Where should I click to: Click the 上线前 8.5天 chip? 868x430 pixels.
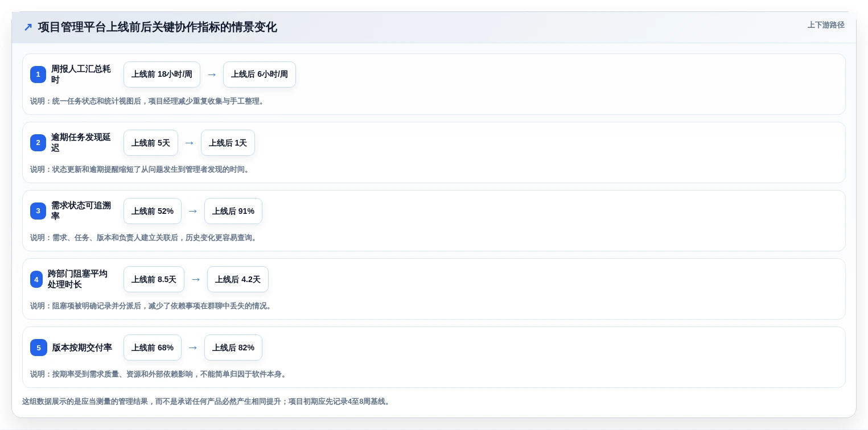[x=154, y=279]
